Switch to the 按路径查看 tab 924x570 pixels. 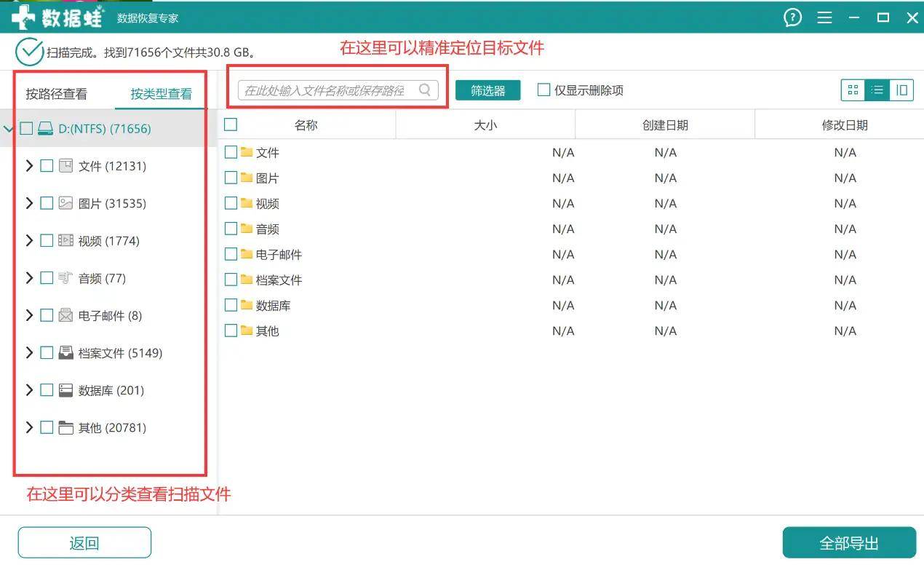point(56,93)
